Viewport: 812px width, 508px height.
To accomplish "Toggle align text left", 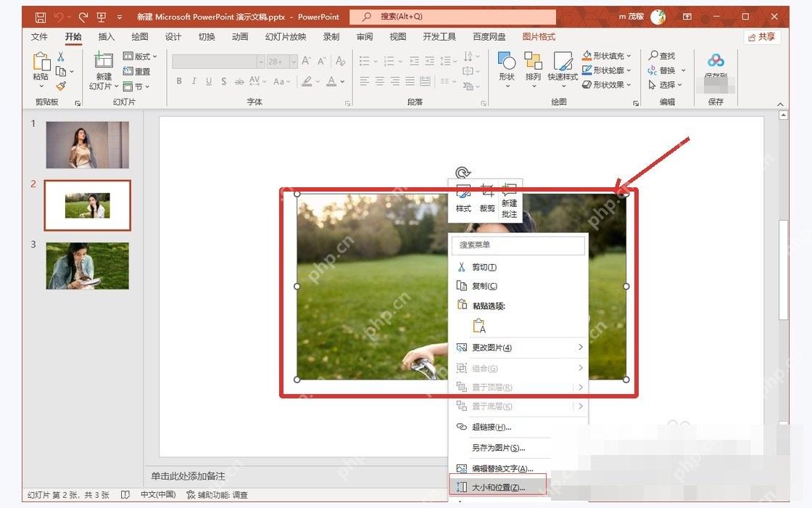I will coord(365,81).
